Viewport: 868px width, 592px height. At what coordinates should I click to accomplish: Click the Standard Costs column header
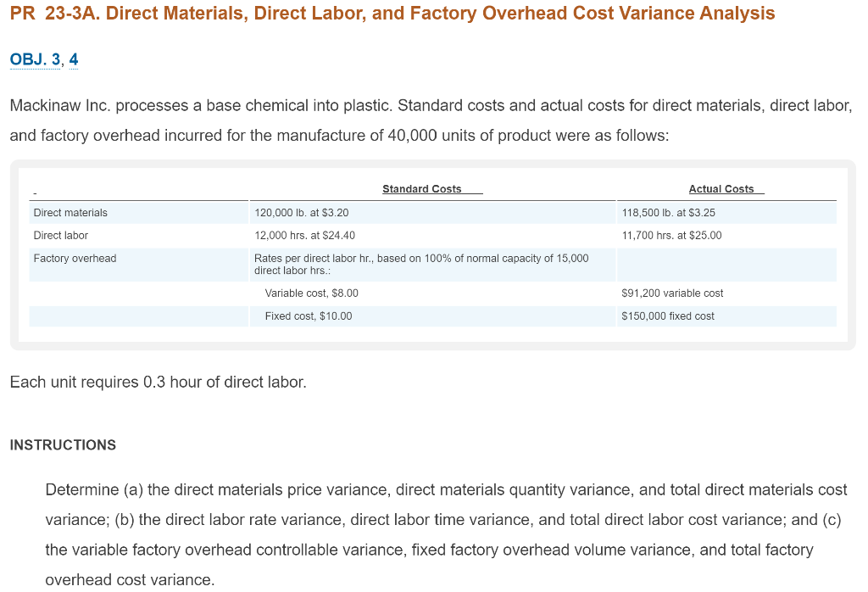(431, 188)
